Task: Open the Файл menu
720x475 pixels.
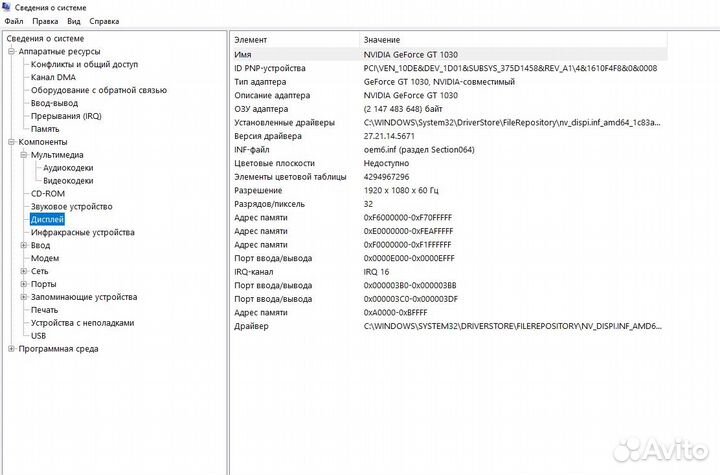Action: 14,21
